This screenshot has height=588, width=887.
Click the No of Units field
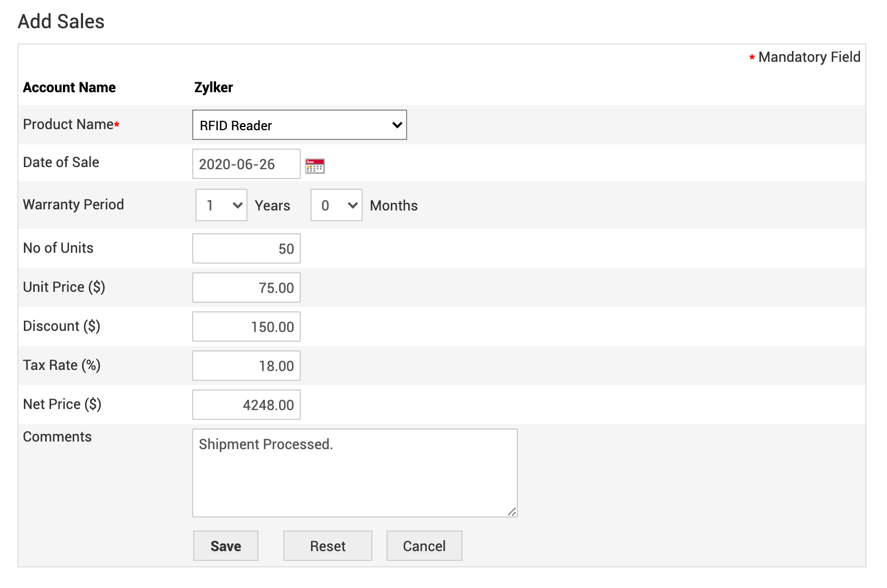(x=246, y=248)
